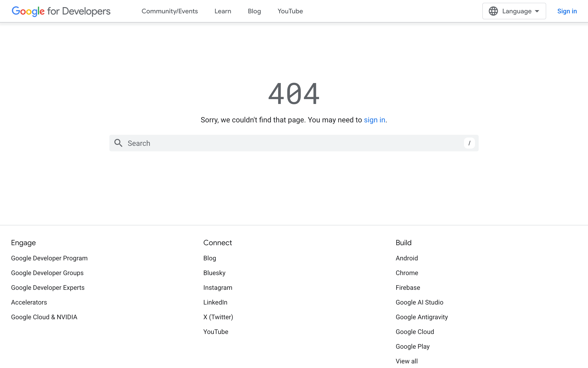Open the Google Play footer link
Viewport: 588px width, 368px height.
[x=413, y=347]
